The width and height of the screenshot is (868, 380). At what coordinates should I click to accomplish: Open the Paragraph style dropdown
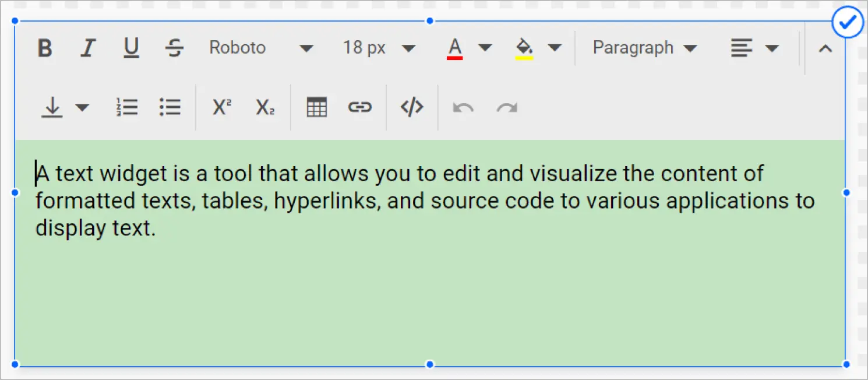pyautogui.click(x=645, y=48)
